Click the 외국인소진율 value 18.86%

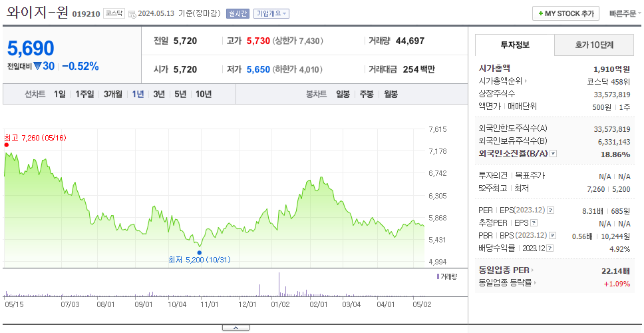[615, 154]
